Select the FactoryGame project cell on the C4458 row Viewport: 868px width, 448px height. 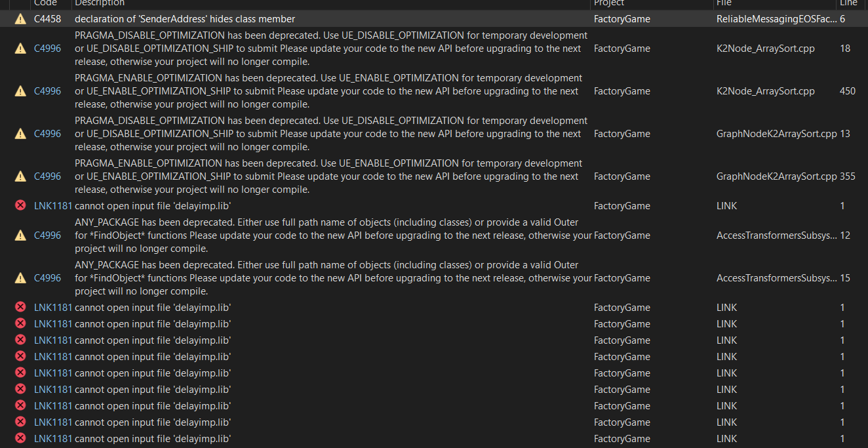tap(621, 18)
